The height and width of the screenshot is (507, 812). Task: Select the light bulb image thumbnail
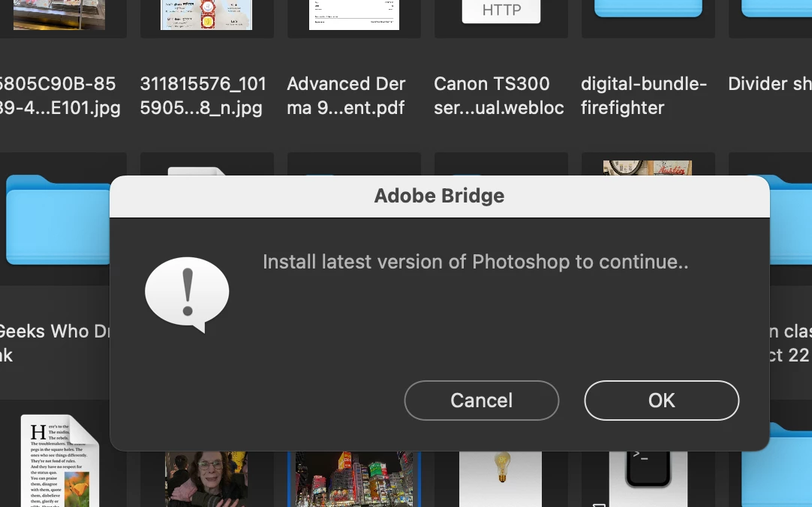coord(501,479)
